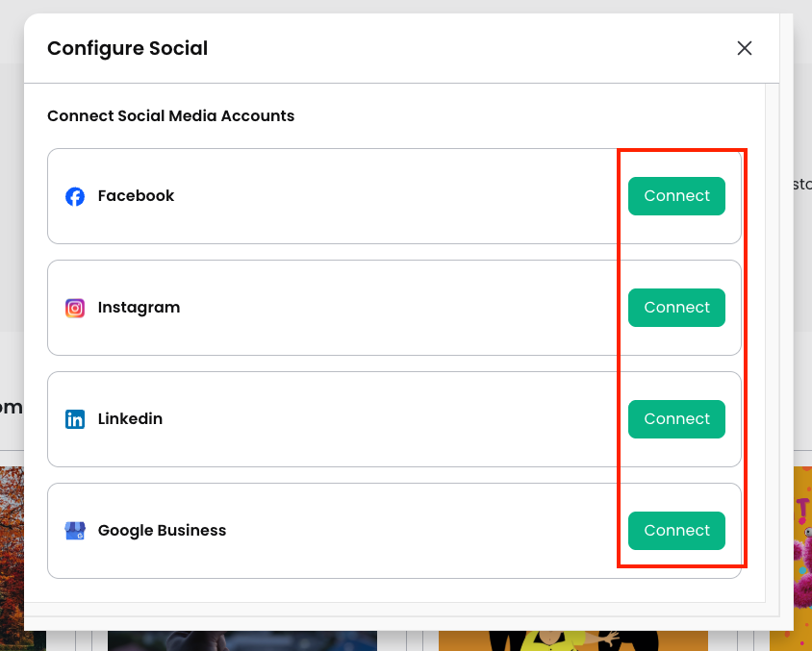
Task: Click the colorful thumbnail at bottom right
Action: pos(801,558)
